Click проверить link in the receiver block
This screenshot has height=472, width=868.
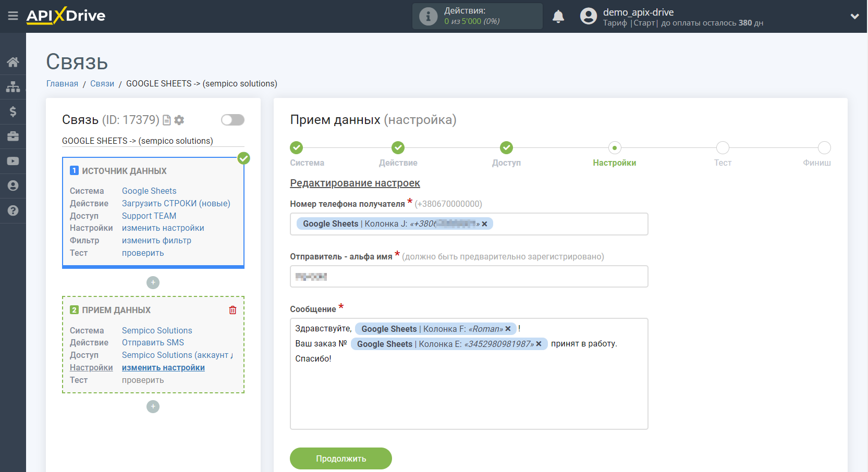coord(143,380)
